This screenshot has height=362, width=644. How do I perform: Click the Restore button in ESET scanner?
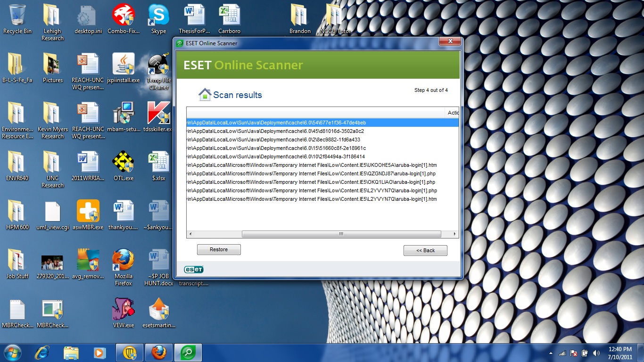(x=219, y=249)
